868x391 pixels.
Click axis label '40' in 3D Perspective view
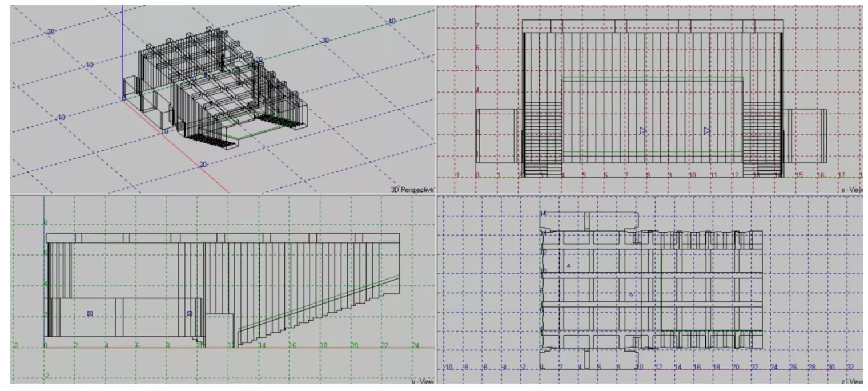(x=392, y=21)
